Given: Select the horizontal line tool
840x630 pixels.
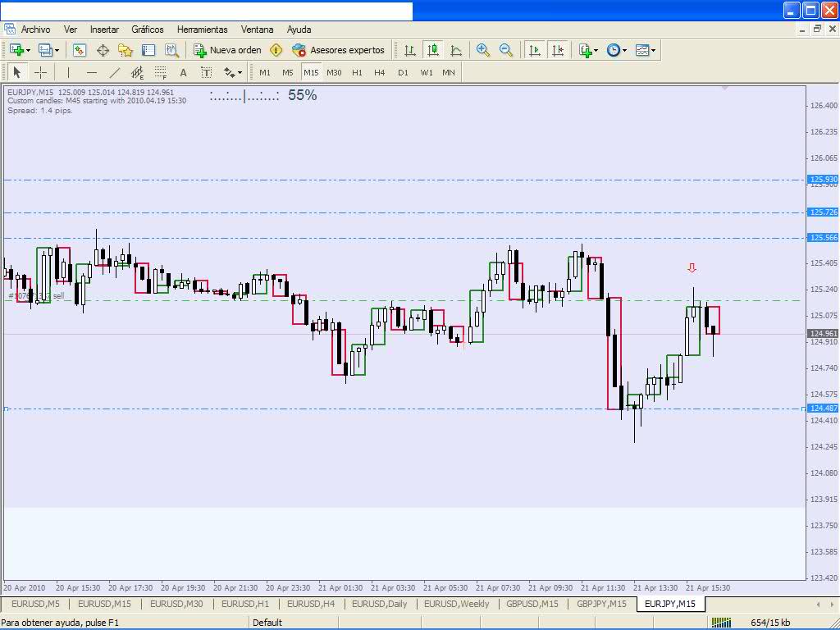Looking at the screenshot, I should coord(92,72).
